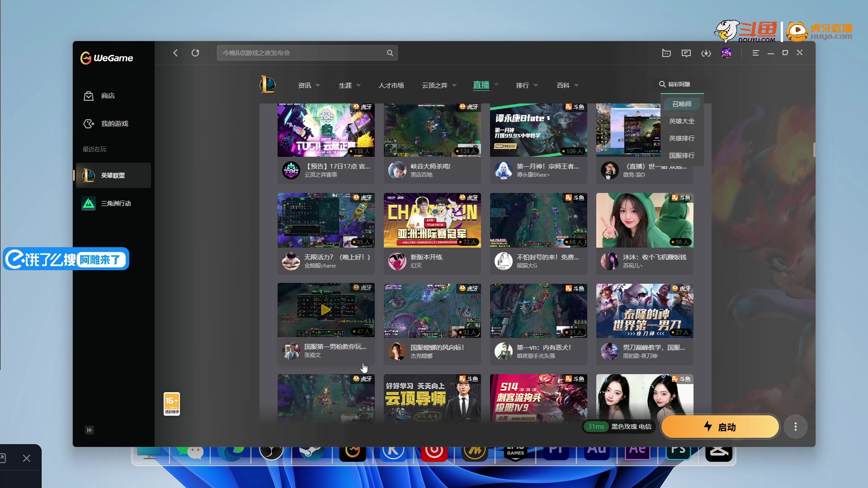Open the user profile avatar

(x=726, y=53)
